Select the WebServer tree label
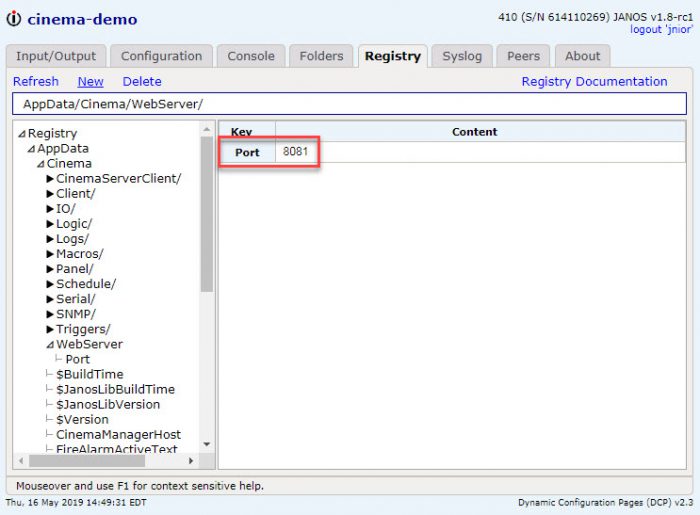 pyautogui.click(x=89, y=344)
